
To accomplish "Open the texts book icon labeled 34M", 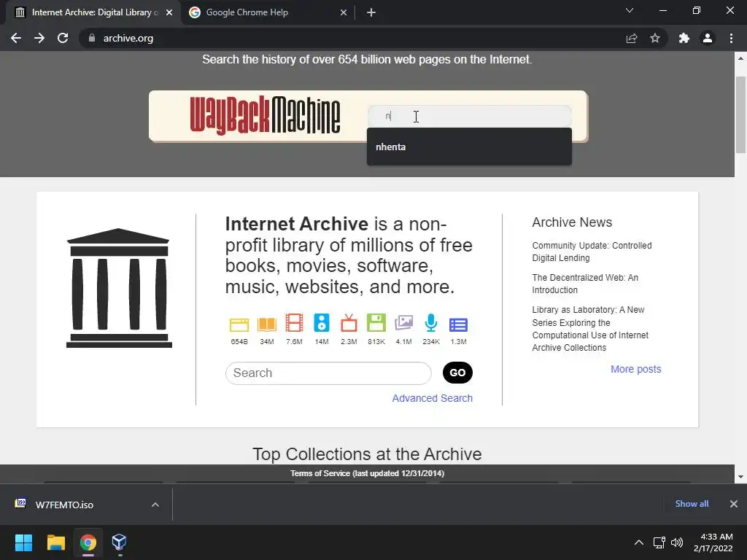I will 267,324.
